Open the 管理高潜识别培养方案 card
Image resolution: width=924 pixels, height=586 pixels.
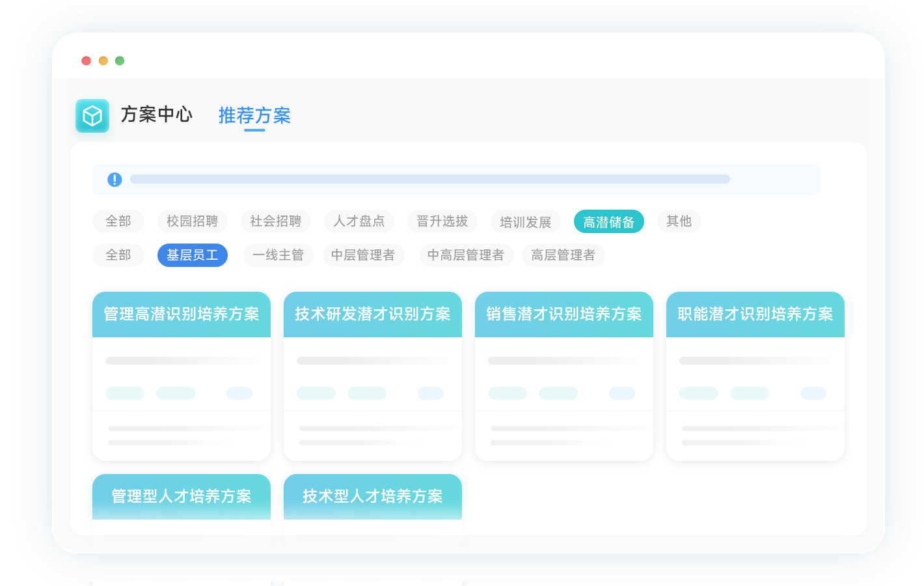tap(182, 314)
